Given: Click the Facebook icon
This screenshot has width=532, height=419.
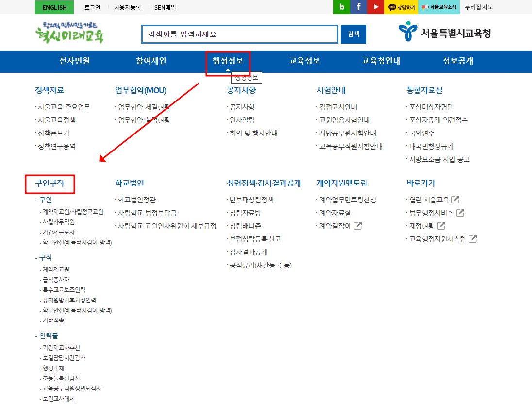Looking at the screenshot, I should pos(359,7).
